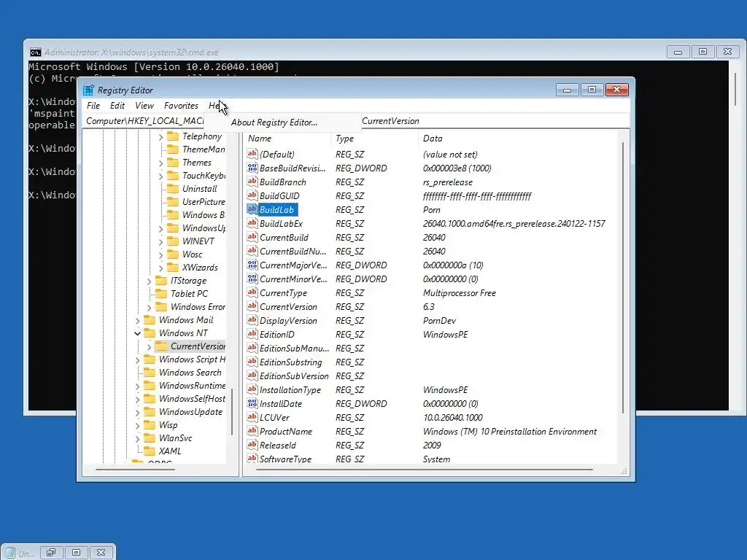The height and width of the screenshot is (560, 747).
Task: Click the (Default) value string icon
Action: pos(252,154)
